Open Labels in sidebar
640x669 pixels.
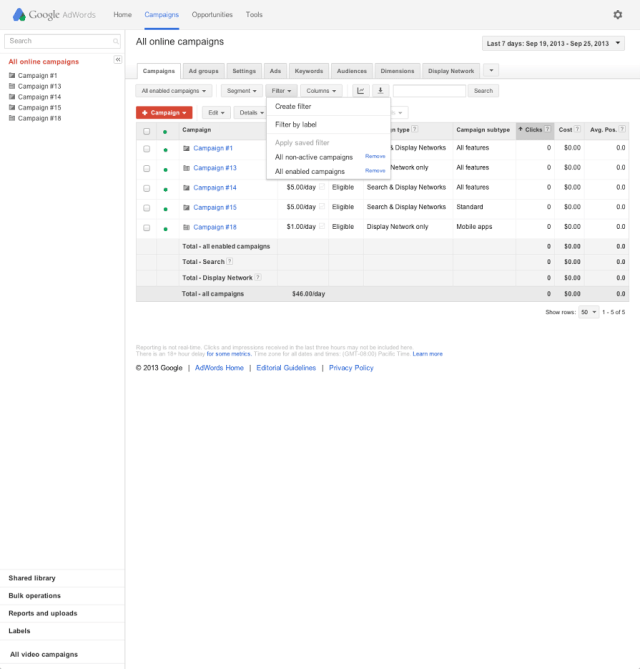point(19,631)
